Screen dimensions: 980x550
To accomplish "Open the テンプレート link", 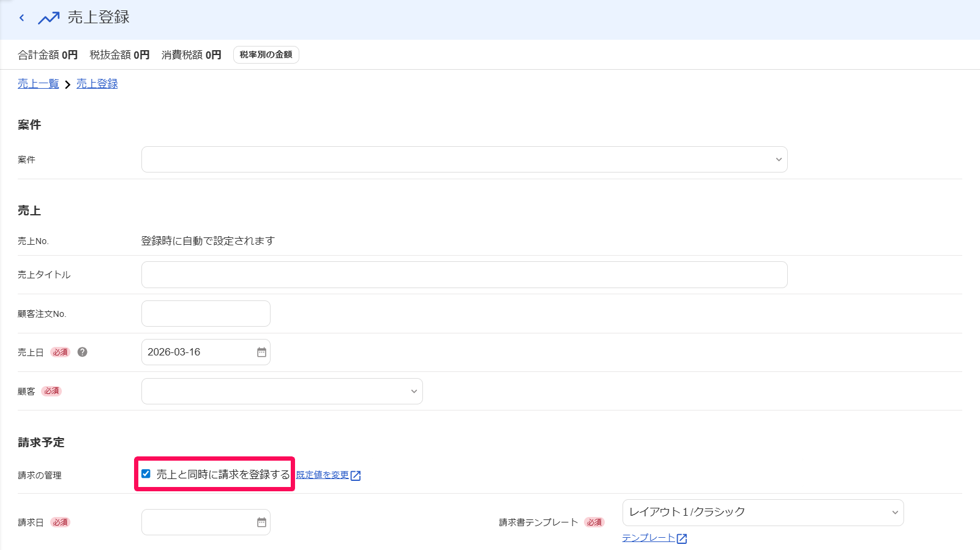I will click(649, 538).
